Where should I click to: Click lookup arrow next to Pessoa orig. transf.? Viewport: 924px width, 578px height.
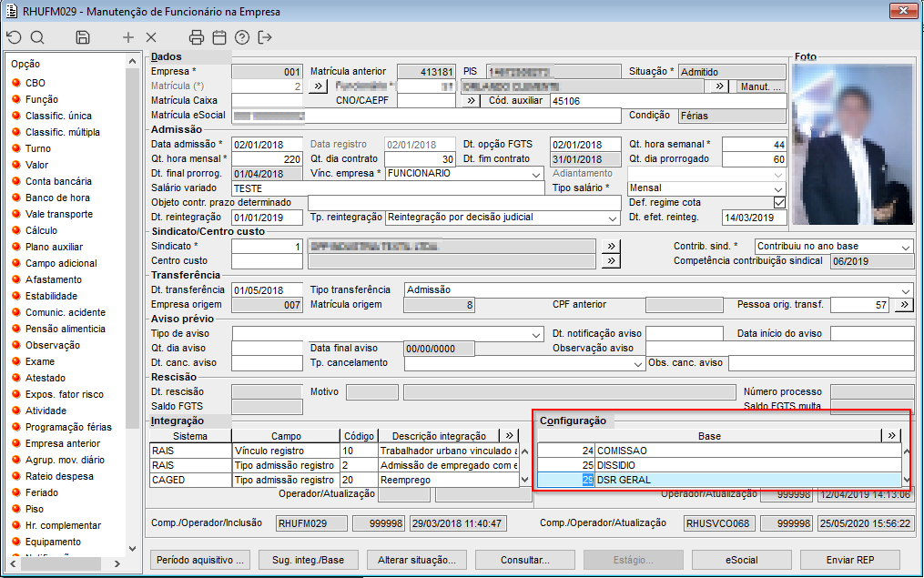point(905,305)
